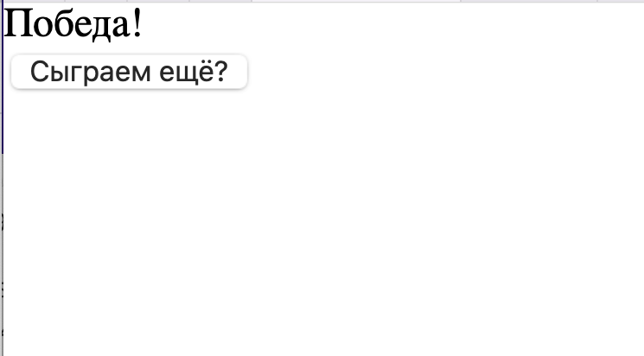The image size is (644, 356).
Task: Click the "Сыграем ещё?" button
Action: (129, 73)
